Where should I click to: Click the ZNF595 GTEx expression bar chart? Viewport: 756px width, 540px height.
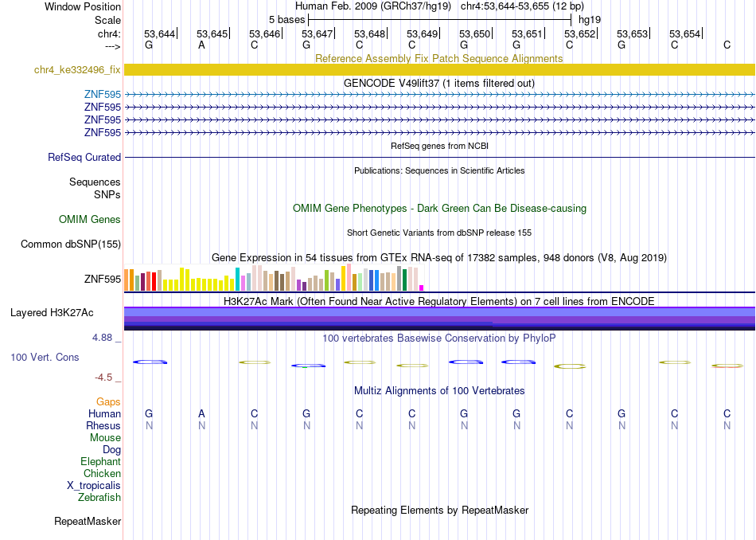274,277
